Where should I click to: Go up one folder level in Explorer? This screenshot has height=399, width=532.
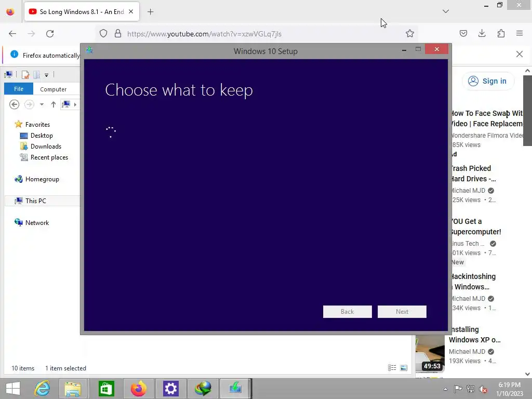[54, 104]
